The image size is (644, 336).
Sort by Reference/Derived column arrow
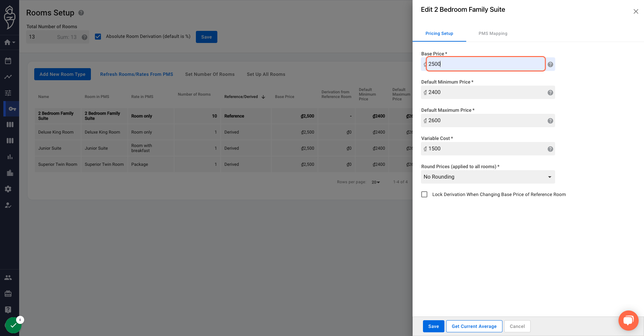point(263,97)
